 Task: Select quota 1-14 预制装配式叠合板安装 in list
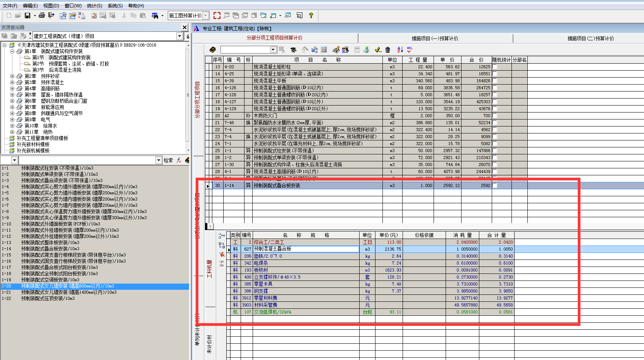[50, 249]
